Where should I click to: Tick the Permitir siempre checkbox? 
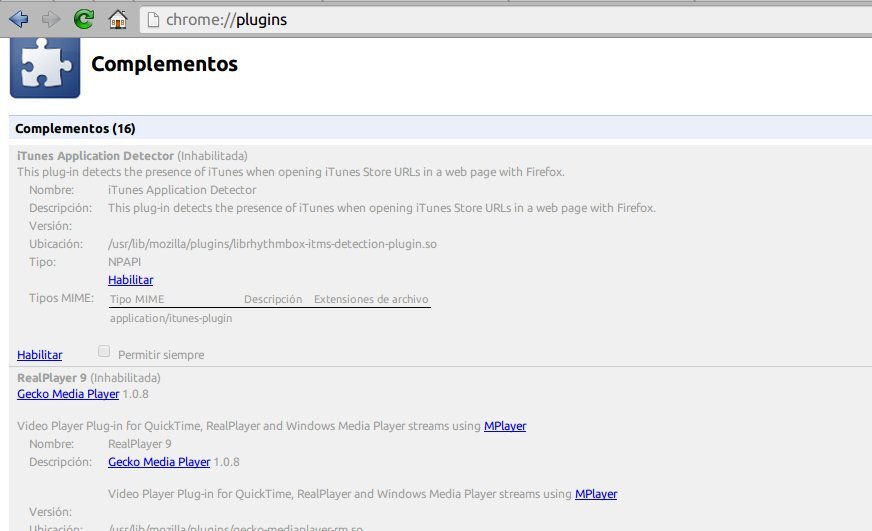(x=103, y=351)
